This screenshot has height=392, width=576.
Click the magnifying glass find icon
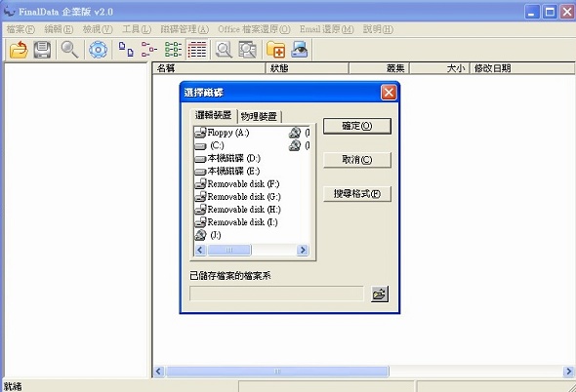(69, 50)
